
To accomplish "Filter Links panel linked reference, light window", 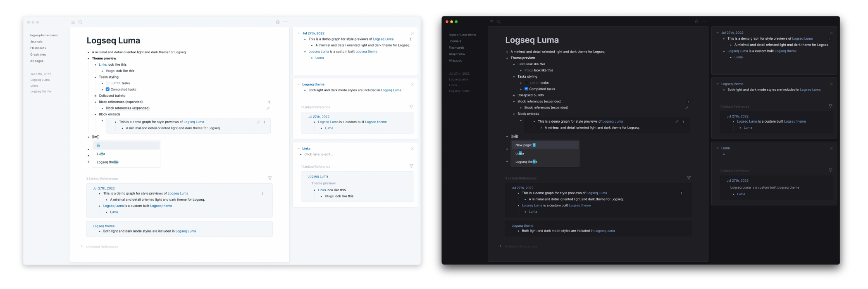I will (x=411, y=166).
